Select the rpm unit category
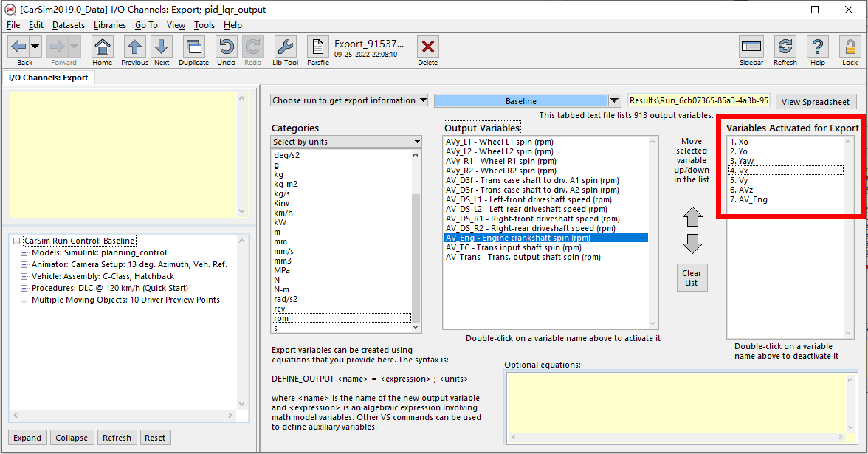 (341, 318)
